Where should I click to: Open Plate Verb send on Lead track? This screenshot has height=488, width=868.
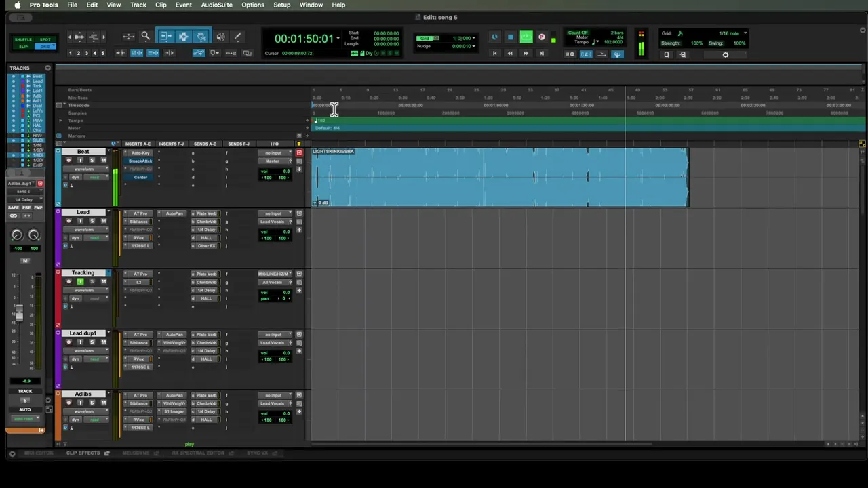coord(206,213)
